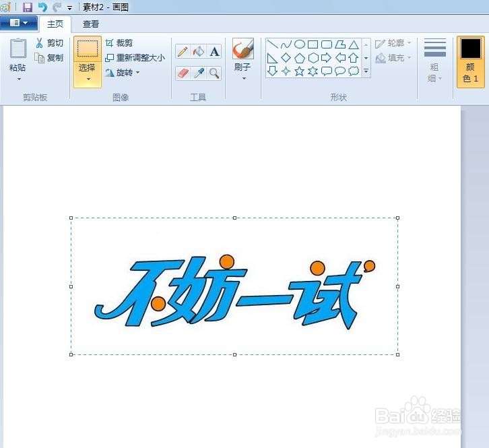This screenshot has width=489, height=448.
Task: Click 复制 to copy selection
Action: pos(49,58)
